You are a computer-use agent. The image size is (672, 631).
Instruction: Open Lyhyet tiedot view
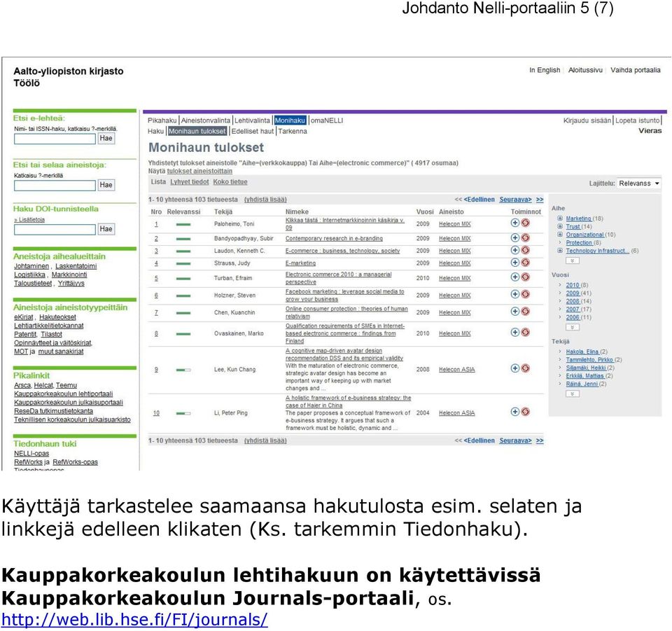click(x=190, y=182)
